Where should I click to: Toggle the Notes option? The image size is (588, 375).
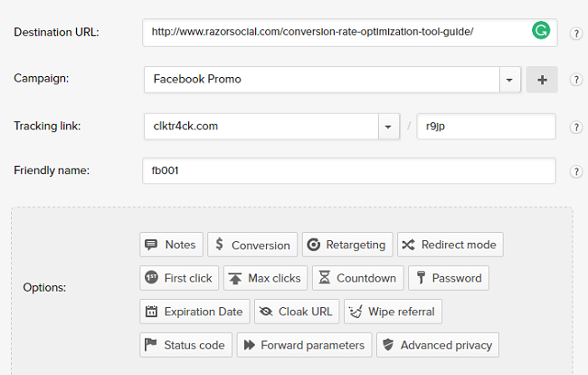point(171,245)
